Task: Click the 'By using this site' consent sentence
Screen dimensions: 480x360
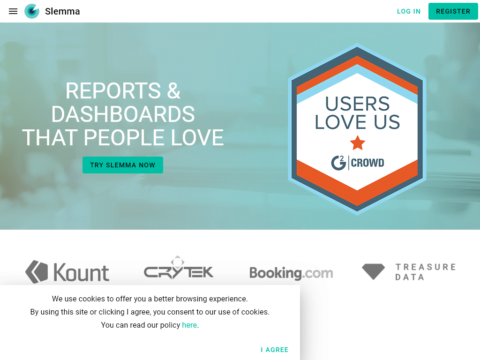Action: [x=150, y=312]
